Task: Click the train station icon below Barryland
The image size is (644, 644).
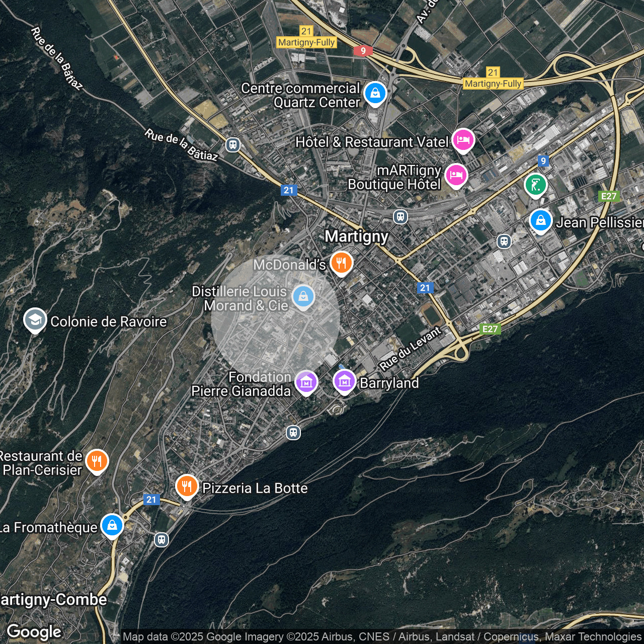Action: [x=293, y=432]
